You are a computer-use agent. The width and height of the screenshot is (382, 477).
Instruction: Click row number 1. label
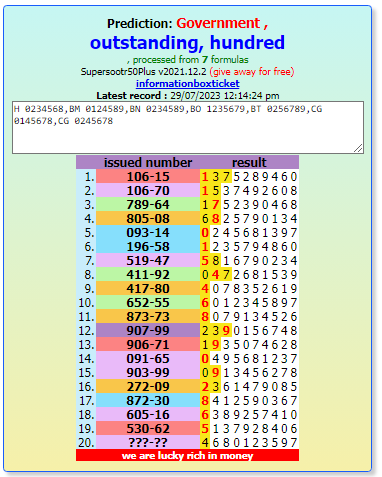point(89,176)
